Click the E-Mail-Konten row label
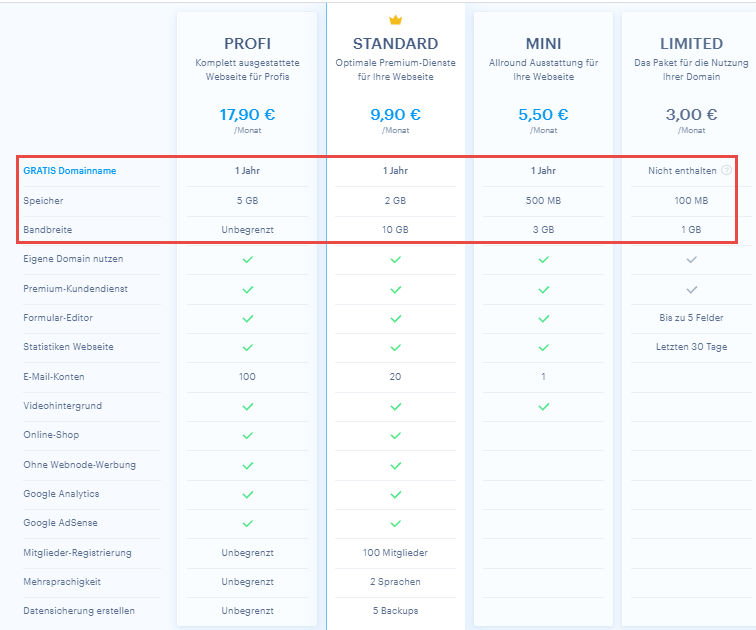 point(54,376)
